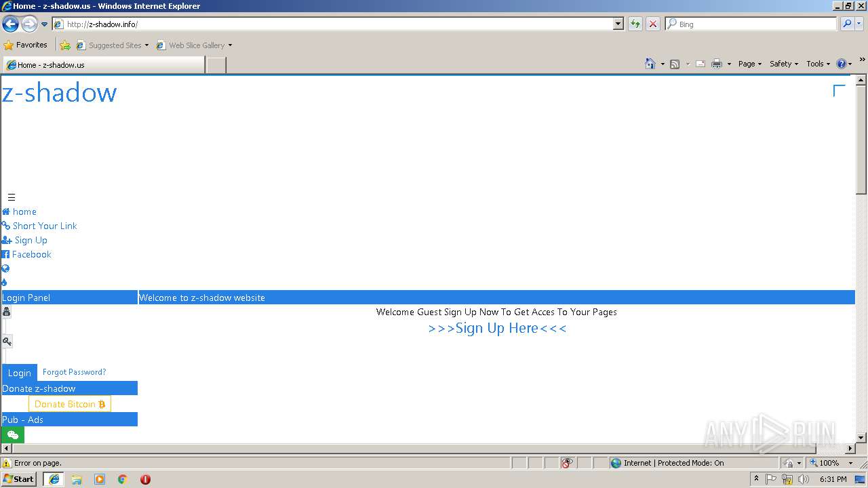Screen dimensions: 868x488
Task: Open Web Slice Gallery dropdown
Action: click(x=194, y=45)
